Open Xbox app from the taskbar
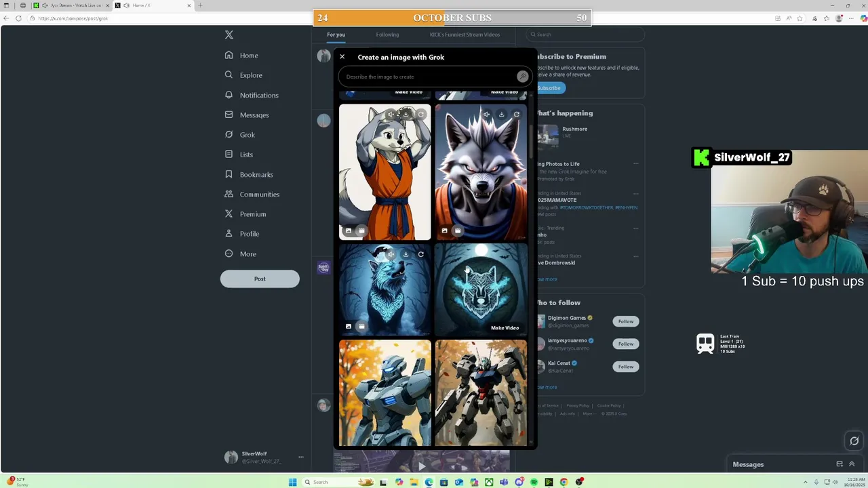Viewport: 868px width, 488px height. click(x=489, y=482)
